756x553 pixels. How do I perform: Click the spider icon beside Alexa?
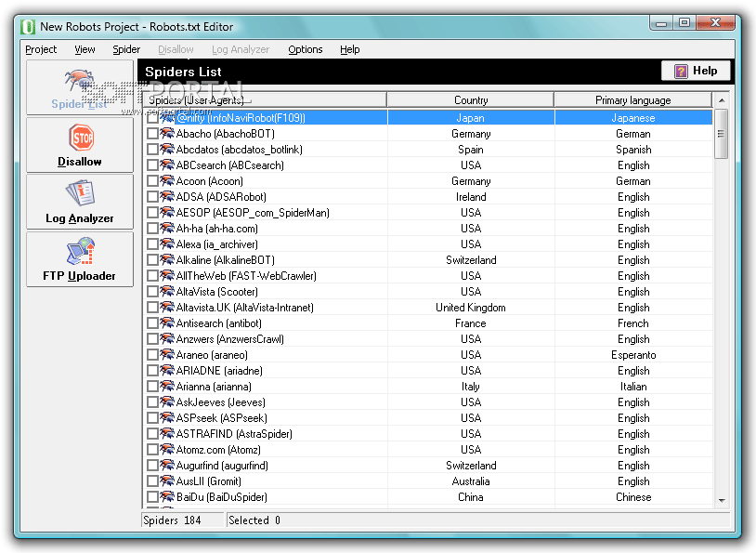pos(167,244)
